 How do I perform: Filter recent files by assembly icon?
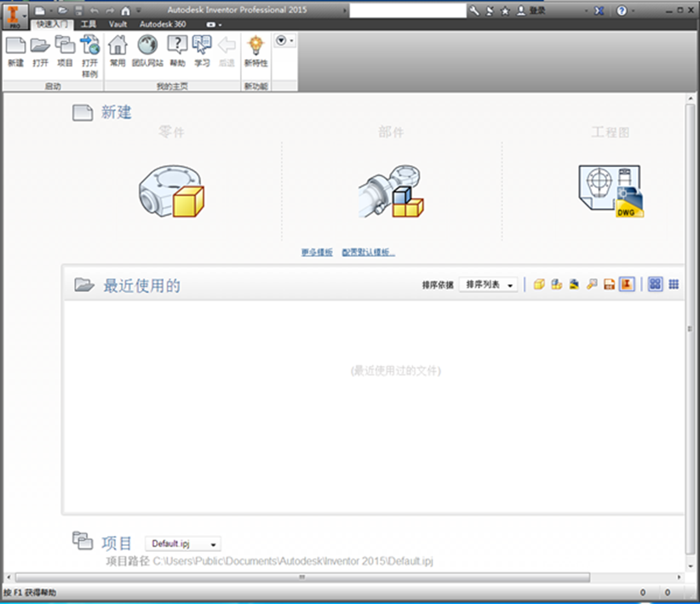pyautogui.click(x=557, y=284)
